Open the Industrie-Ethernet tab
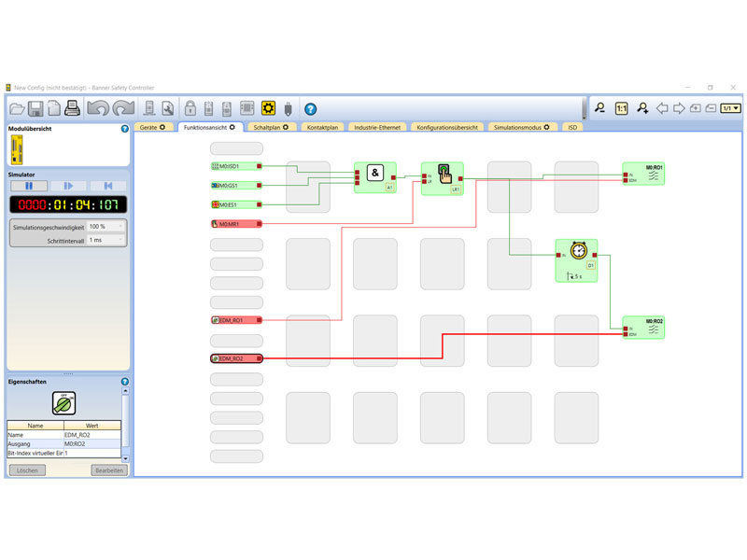Screen dimensions: 747x560 coord(377,127)
